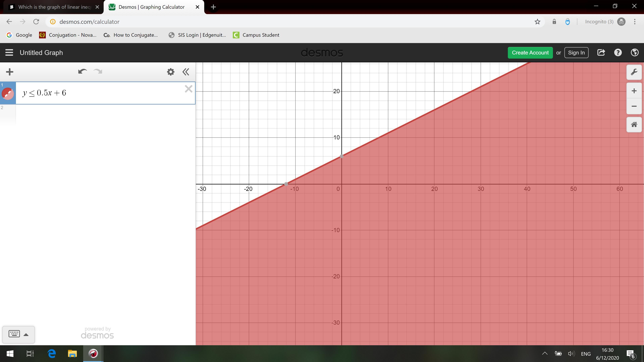Open the add item plus menu
644x362 pixels.
coord(10,72)
